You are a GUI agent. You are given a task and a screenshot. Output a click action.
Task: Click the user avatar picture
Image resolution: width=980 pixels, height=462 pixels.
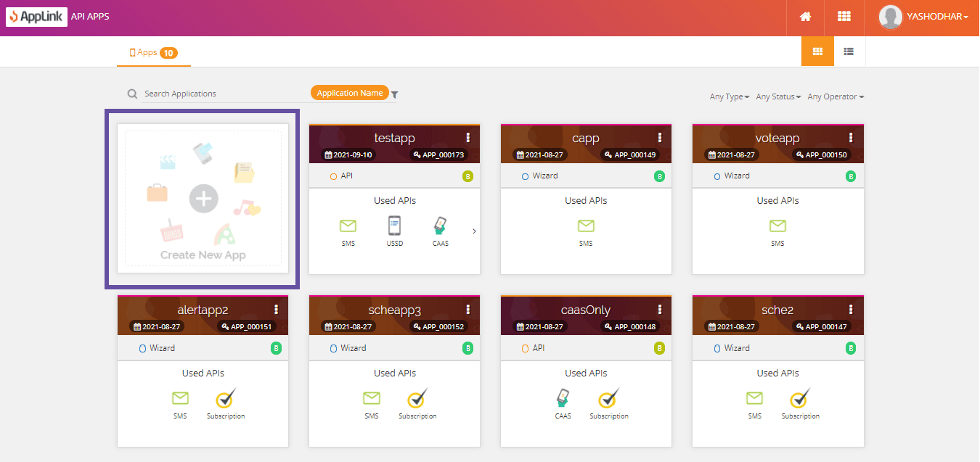pyautogui.click(x=890, y=17)
